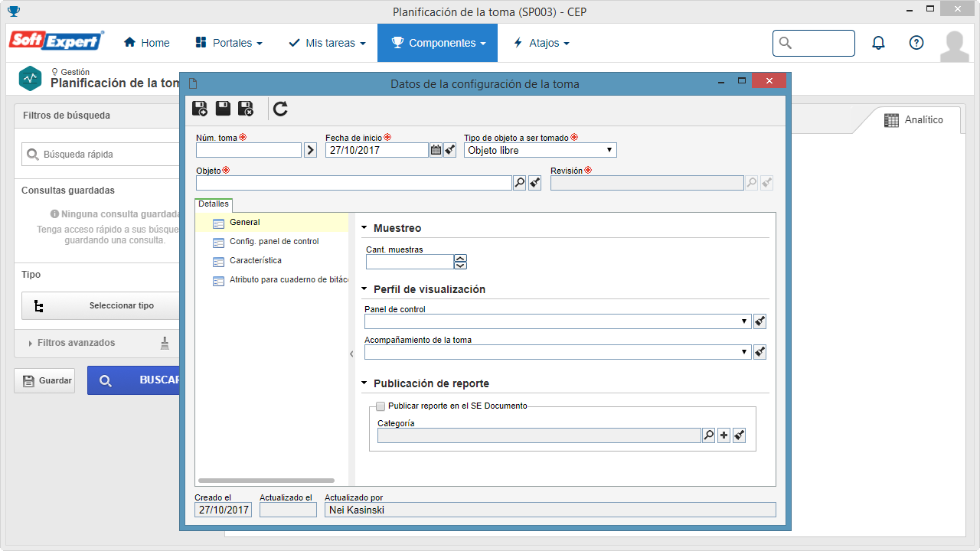Expand the Acompañamiento de la toma dropdown
Image resolution: width=980 pixels, height=551 pixels.
point(557,352)
